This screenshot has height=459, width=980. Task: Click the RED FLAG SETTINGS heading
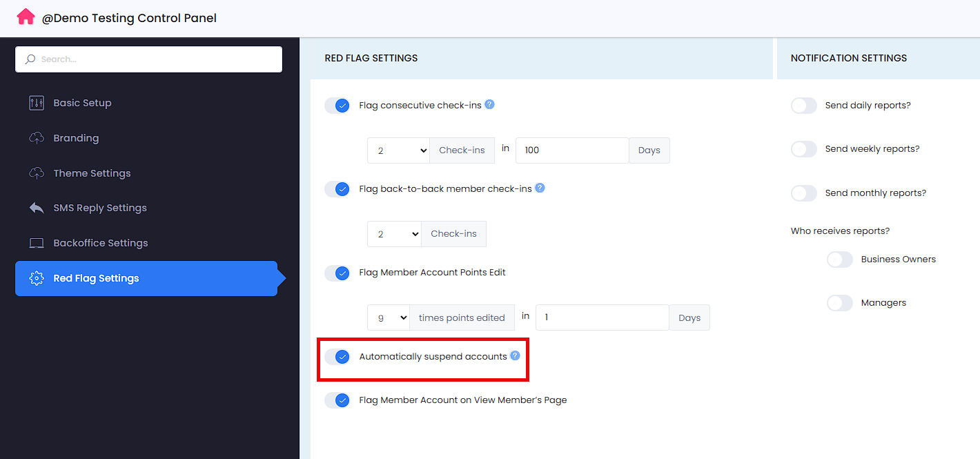371,58
